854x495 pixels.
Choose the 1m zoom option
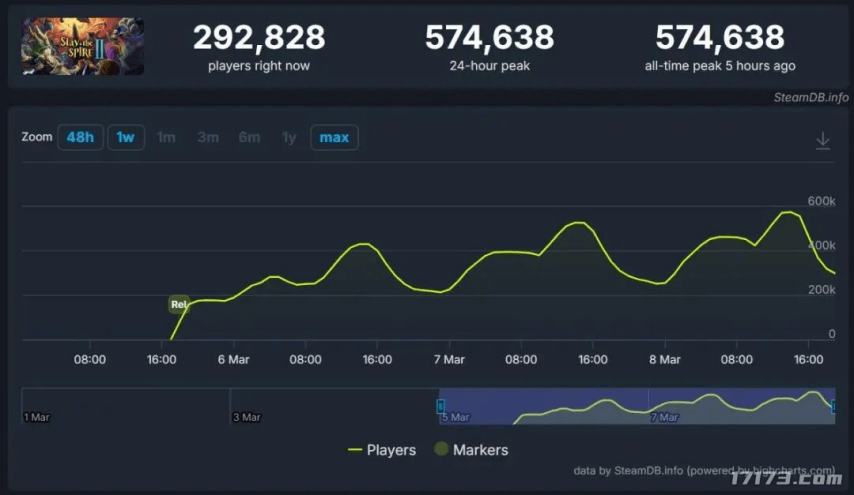click(166, 137)
